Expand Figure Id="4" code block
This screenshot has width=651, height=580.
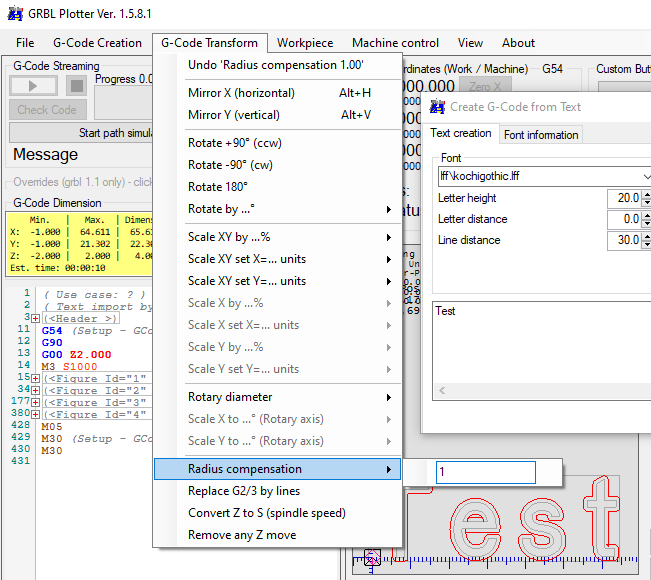(36, 414)
